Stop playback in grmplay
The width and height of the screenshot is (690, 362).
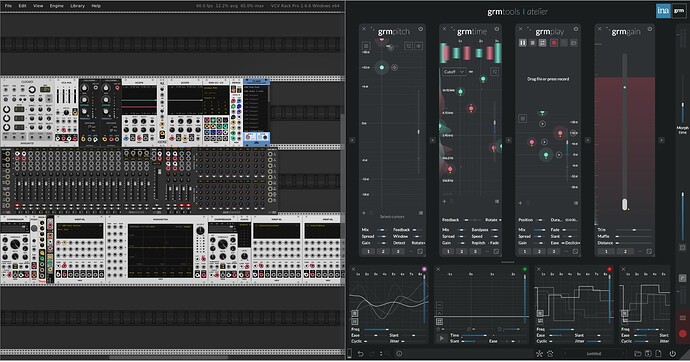point(532,43)
